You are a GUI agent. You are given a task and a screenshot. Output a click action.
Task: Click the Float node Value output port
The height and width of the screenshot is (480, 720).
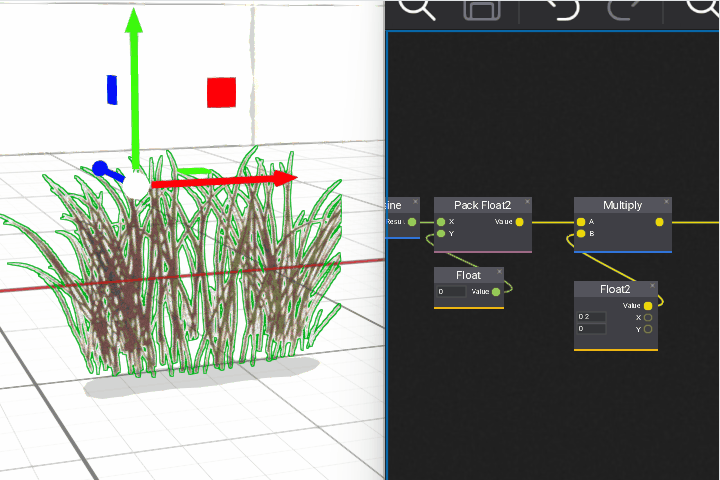496,292
